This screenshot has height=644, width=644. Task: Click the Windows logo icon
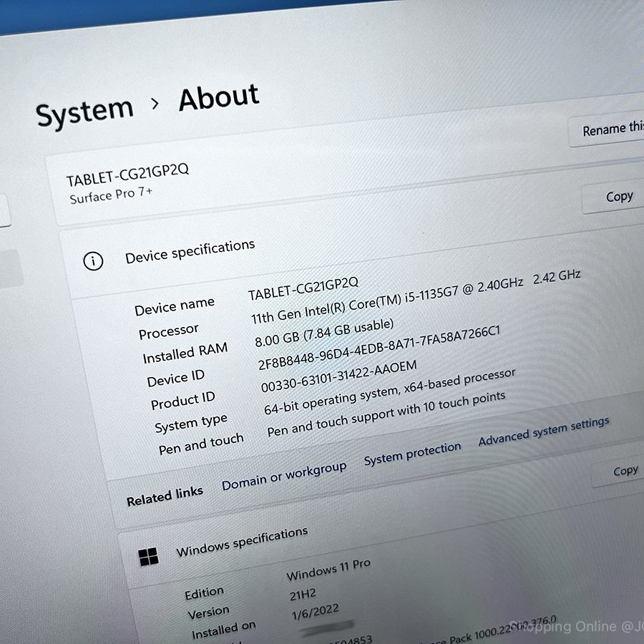coord(148,557)
